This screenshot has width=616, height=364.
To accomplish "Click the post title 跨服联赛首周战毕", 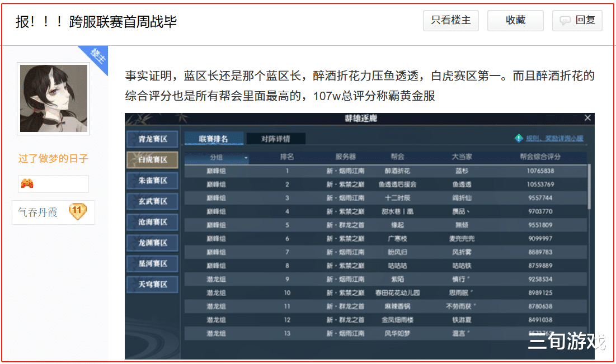I will point(123,22).
